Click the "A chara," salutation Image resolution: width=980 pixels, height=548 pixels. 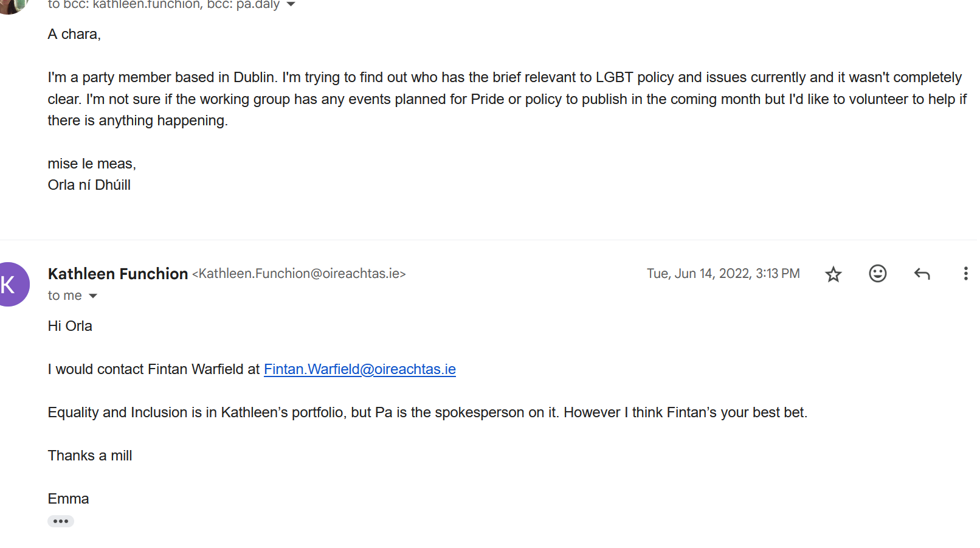(x=74, y=34)
